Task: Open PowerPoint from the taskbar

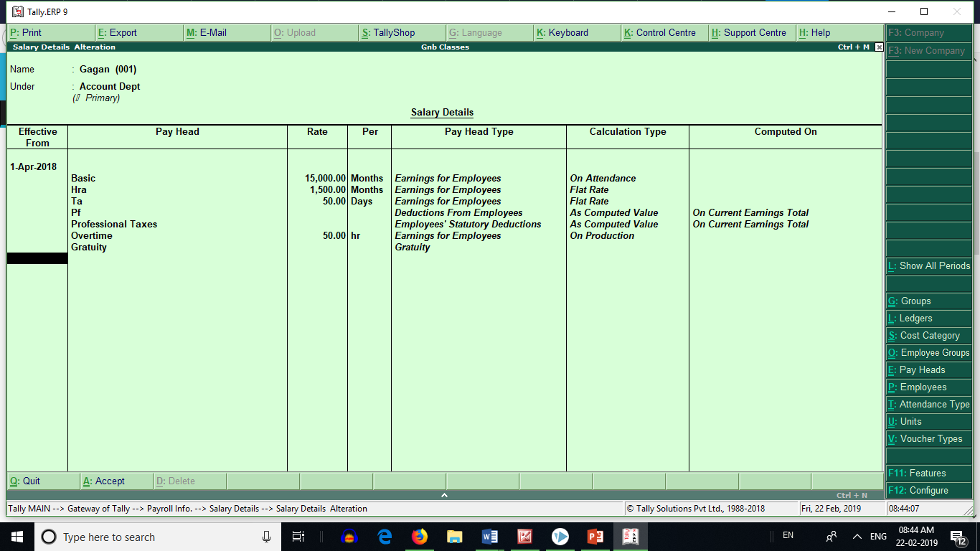Action: point(595,536)
